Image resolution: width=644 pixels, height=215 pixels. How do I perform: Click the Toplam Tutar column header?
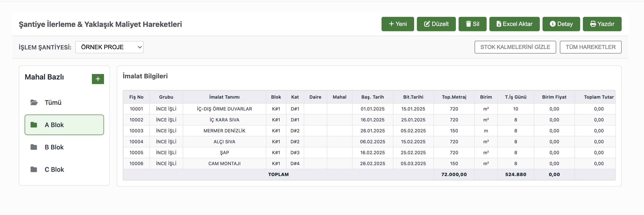[x=598, y=97]
